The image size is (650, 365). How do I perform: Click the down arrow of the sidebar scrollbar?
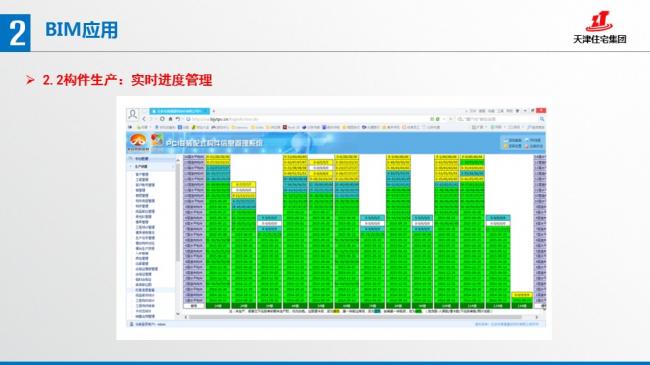178,314
